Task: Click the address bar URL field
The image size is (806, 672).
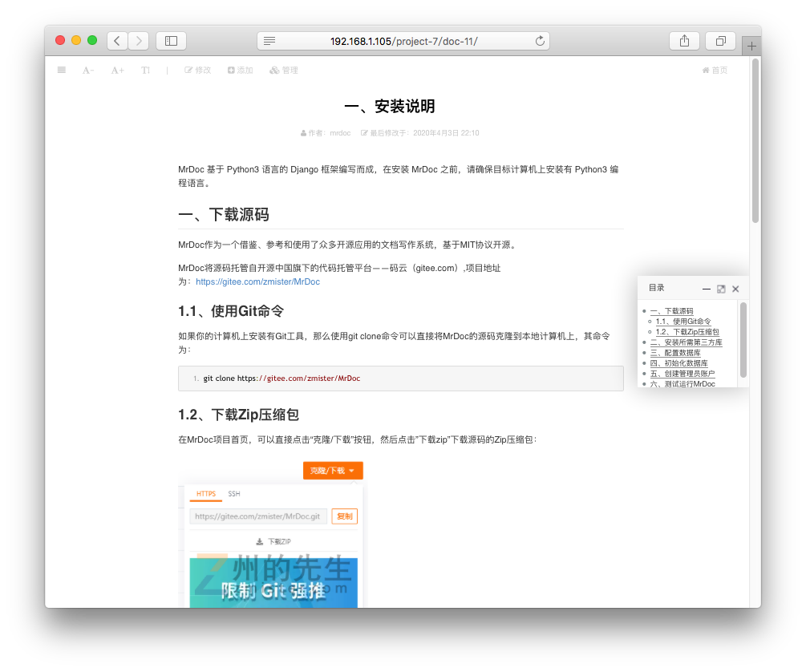Action: [403, 41]
